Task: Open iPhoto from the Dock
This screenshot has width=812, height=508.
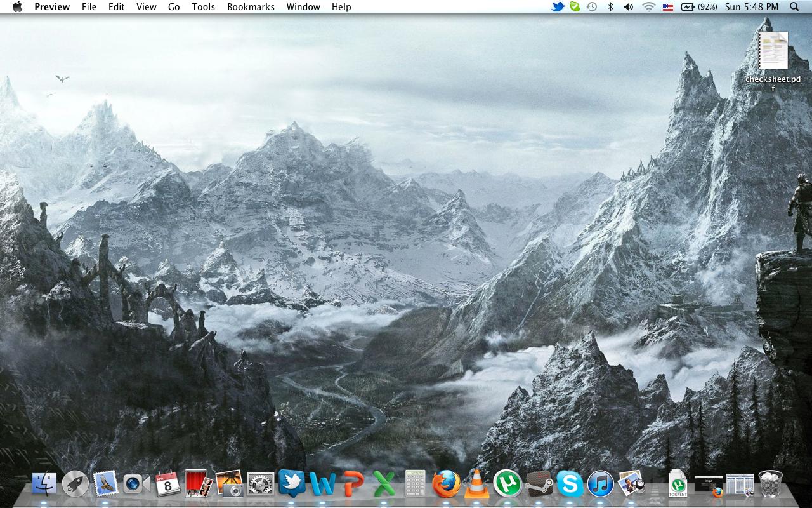Action: pyautogui.click(x=229, y=484)
